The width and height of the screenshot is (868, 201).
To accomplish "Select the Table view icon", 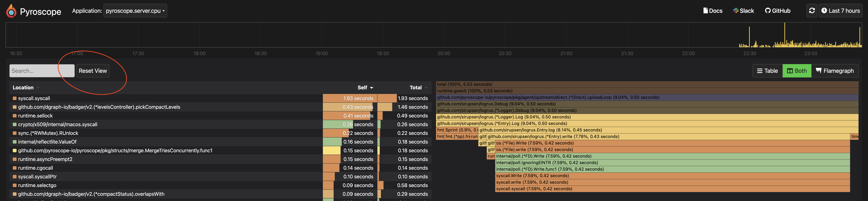I will tap(760, 71).
